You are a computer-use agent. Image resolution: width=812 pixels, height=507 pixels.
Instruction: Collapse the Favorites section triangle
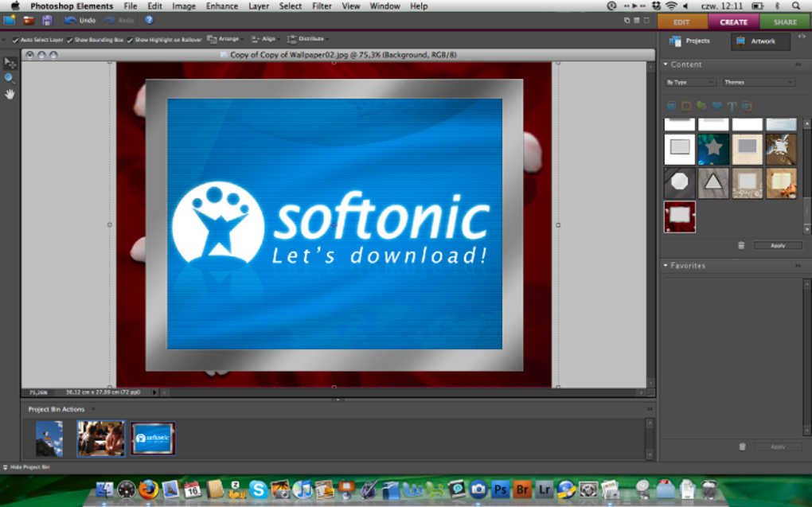(666, 265)
